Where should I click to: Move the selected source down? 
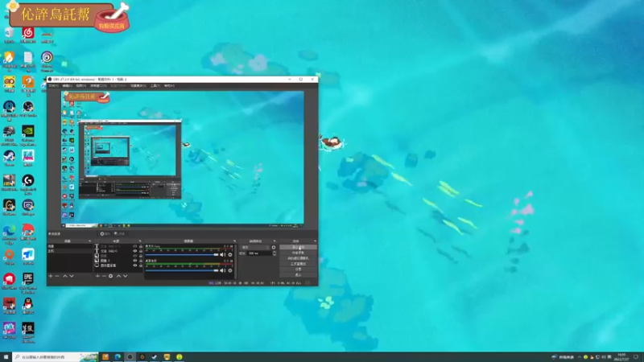[126, 276]
